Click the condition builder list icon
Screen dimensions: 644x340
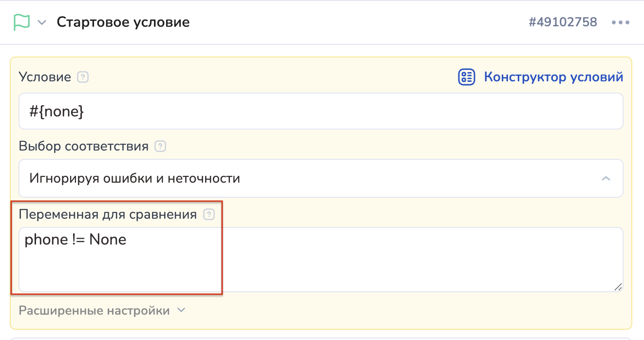coord(467,77)
